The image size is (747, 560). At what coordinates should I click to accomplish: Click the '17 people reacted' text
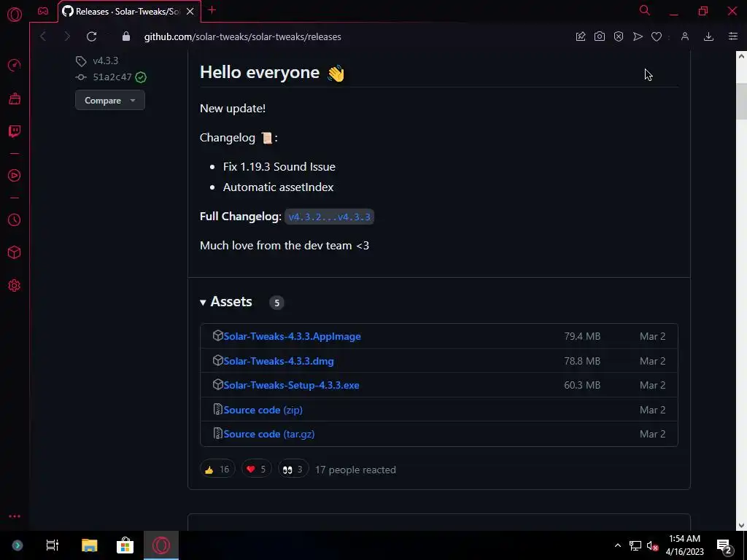point(355,470)
